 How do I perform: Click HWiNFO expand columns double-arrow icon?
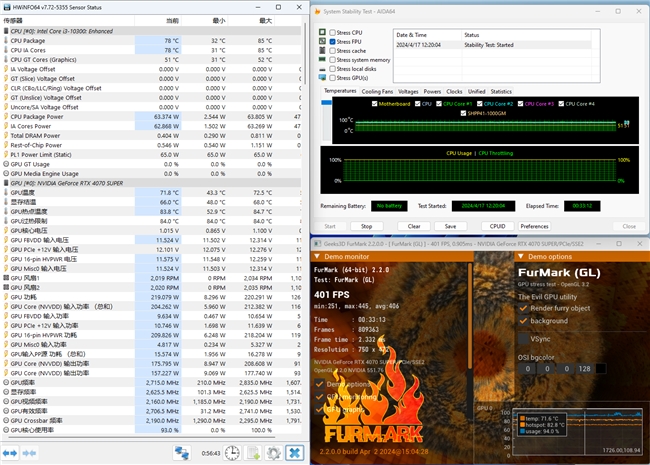(10, 453)
